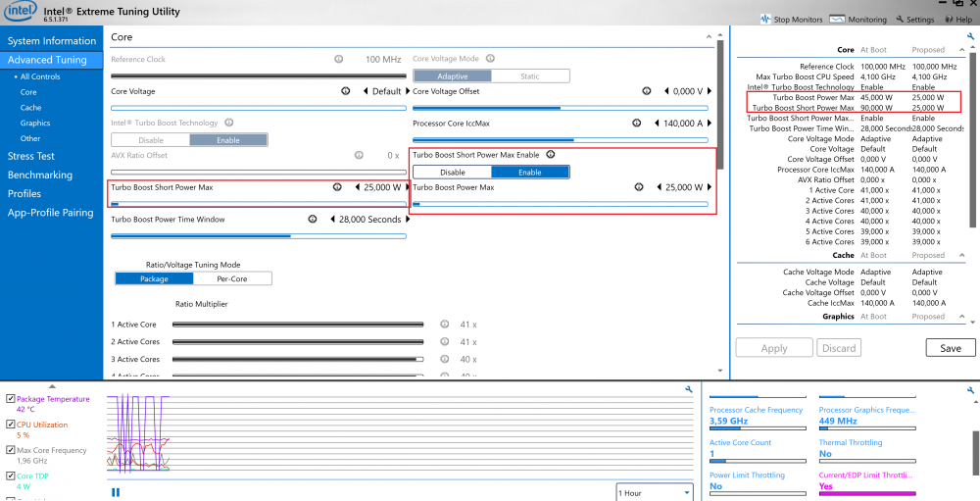This screenshot has width=980, height=501.
Task: Click wrench icon above the monitoring graph
Action: (x=689, y=389)
